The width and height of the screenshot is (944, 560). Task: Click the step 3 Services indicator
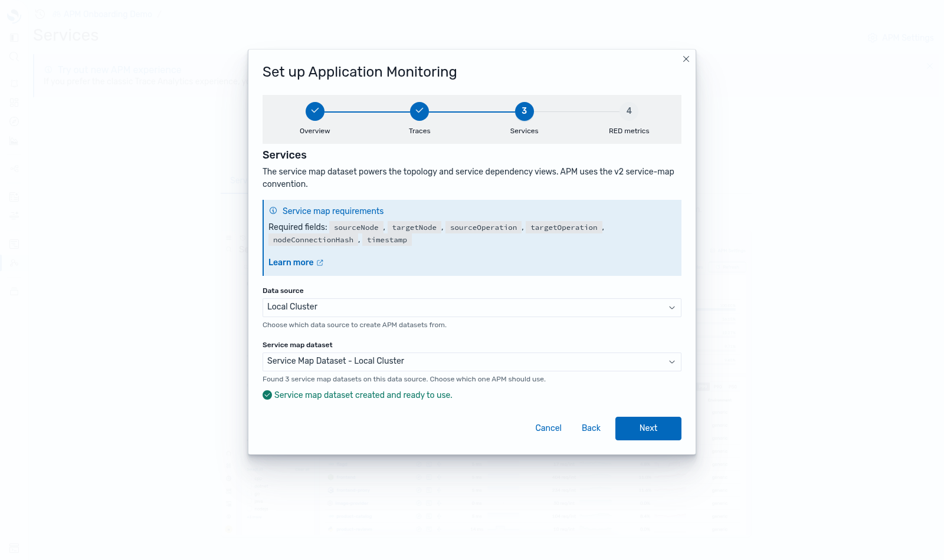coord(524,111)
